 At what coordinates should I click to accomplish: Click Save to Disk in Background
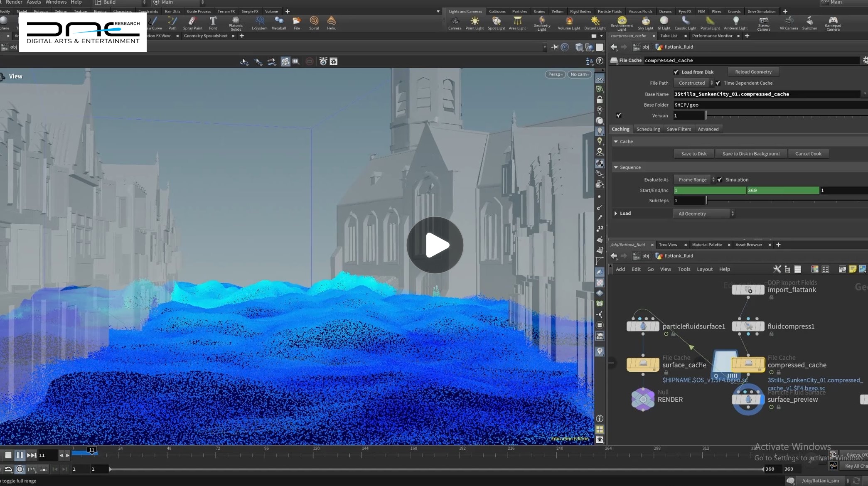(x=750, y=154)
